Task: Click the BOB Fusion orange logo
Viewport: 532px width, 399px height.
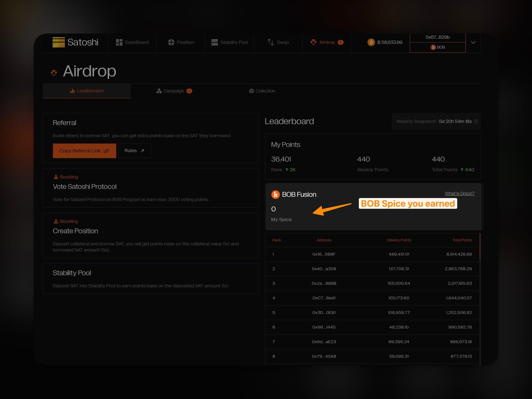Action: (x=275, y=195)
